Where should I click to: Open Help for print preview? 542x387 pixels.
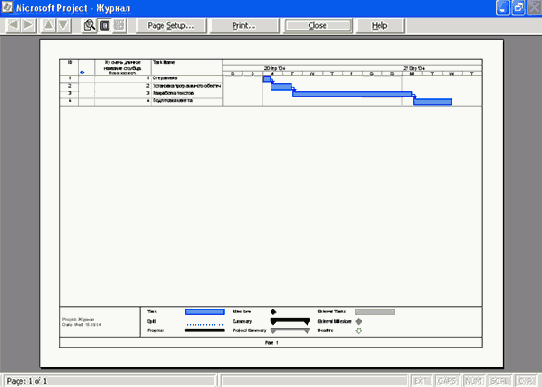coord(380,26)
